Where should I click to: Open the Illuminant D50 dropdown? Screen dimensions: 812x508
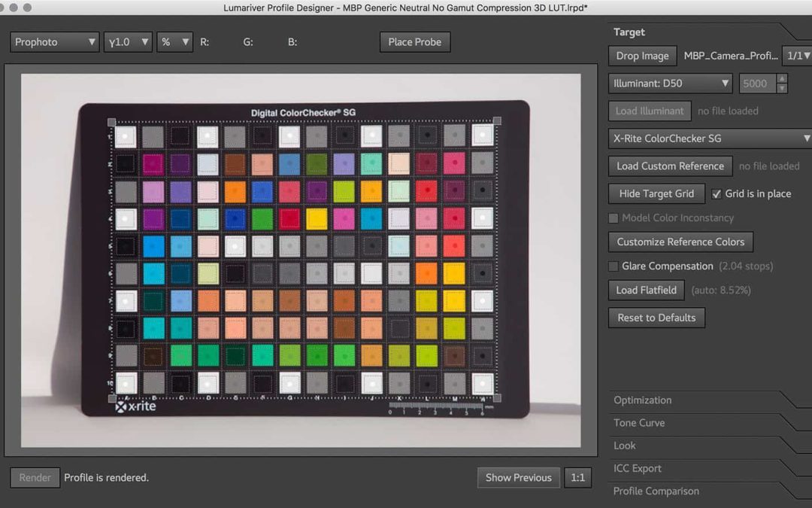671,84
